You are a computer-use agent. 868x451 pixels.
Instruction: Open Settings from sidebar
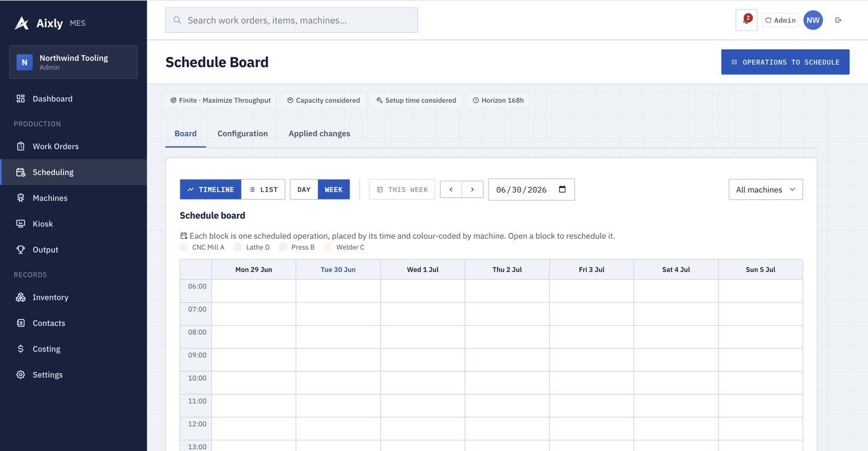(73, 375)
